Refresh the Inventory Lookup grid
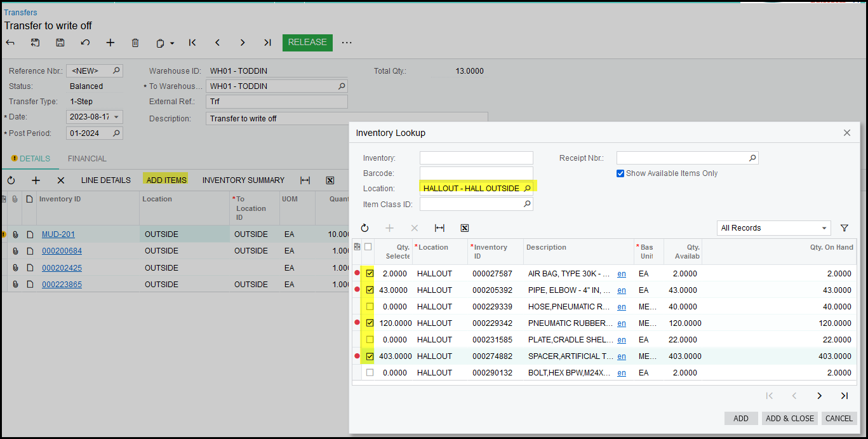This screenshot has height=439, width=868. pyautogui.click(x=365, y=228)
